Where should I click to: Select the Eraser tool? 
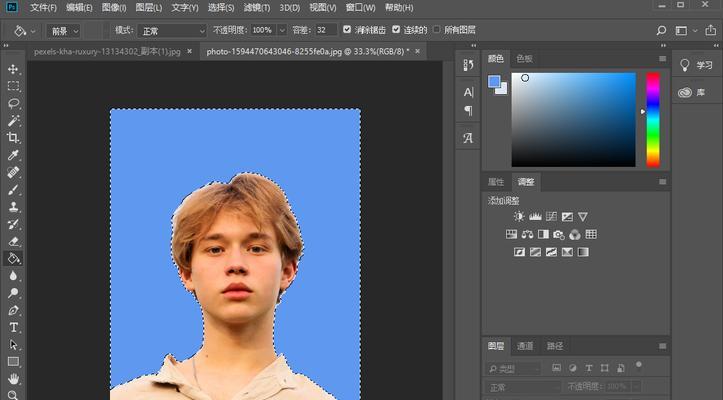(13, 241)
